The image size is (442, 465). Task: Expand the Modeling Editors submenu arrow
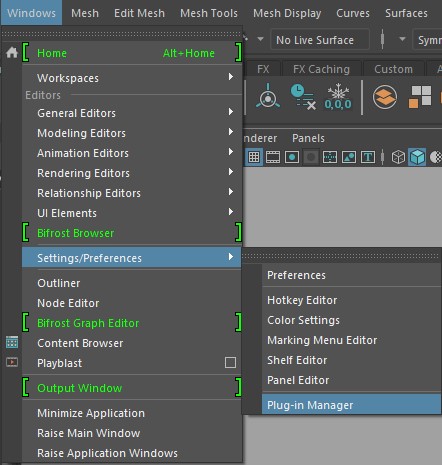231,132
